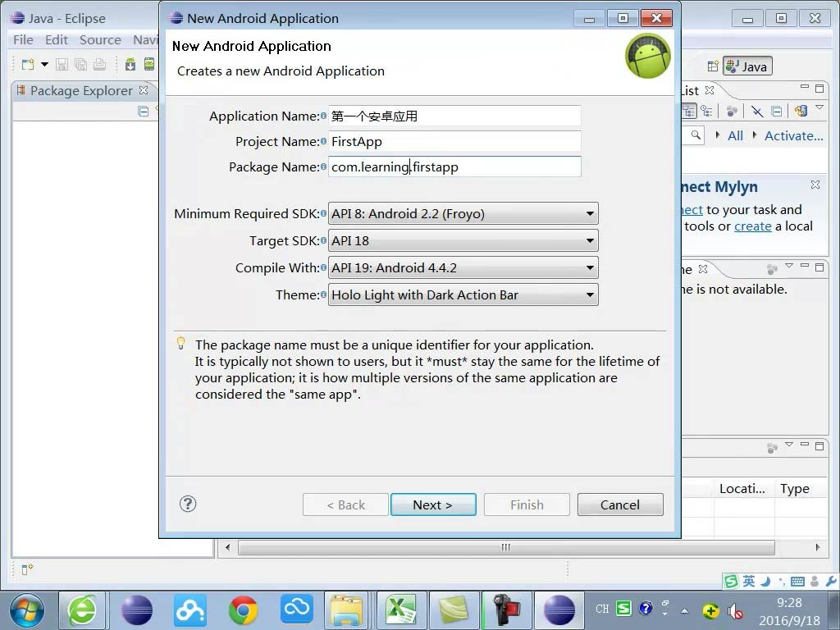
Task: Open the Compile With dropdown
Action: point(463,267)
